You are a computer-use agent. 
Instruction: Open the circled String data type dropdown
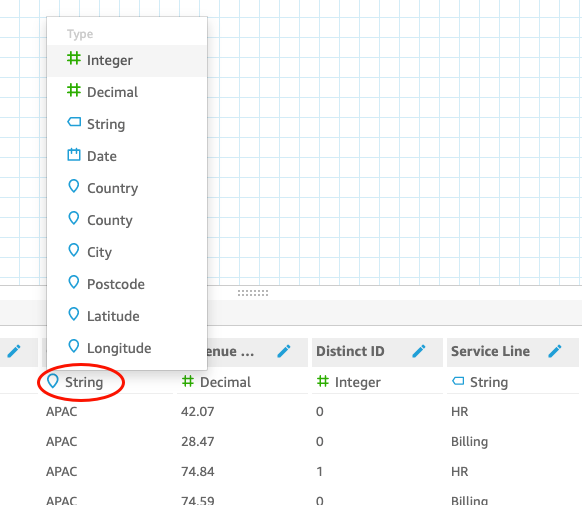75,382
